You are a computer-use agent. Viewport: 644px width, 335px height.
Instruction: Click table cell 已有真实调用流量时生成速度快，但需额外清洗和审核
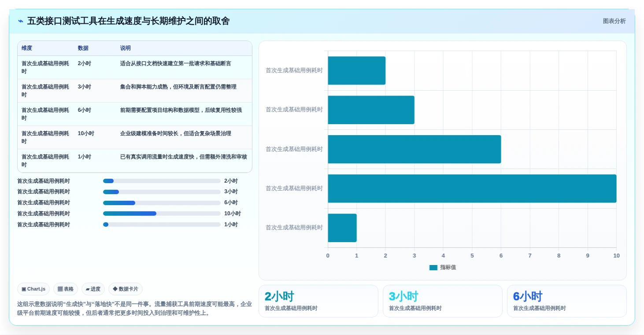(184, 157)
